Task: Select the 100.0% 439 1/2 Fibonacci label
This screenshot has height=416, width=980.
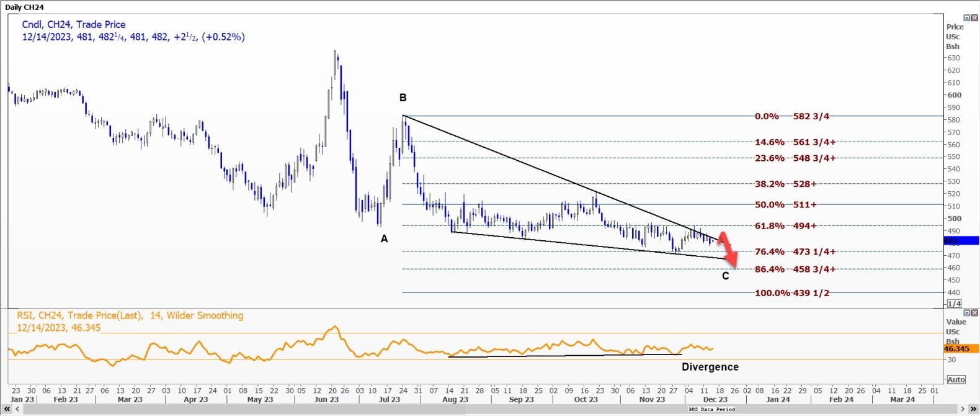Action: point(792,293)
